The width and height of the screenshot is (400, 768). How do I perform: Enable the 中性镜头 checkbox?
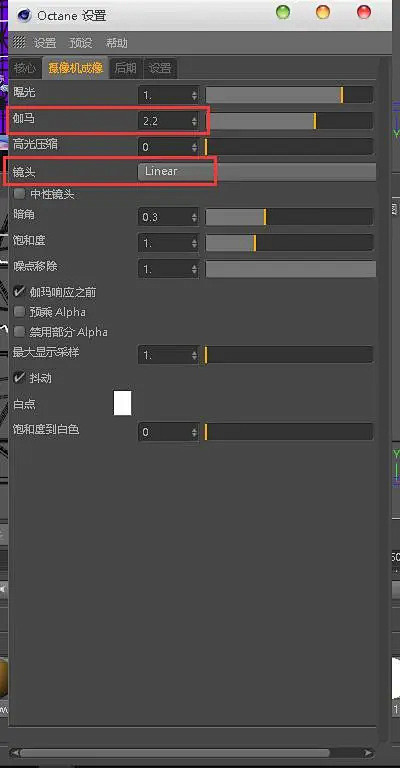pos(20,194)
